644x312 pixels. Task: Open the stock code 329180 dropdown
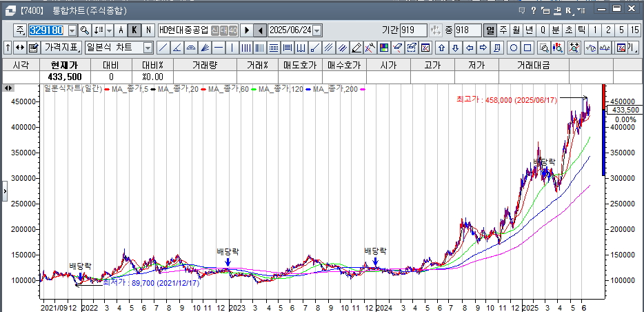point(71,30)
